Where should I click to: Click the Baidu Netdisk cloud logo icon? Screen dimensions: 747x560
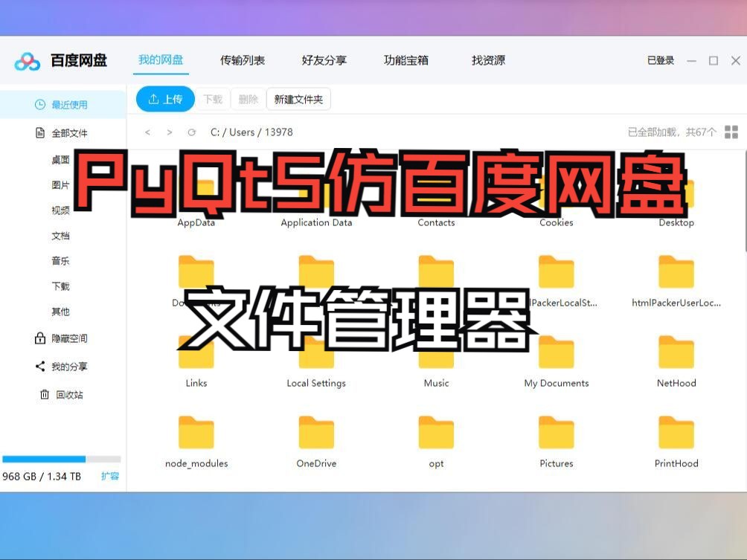click(x=27, y=62)
